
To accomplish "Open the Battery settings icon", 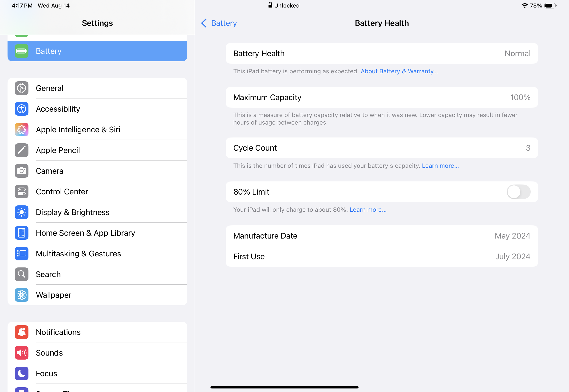I will coord(22,51).
